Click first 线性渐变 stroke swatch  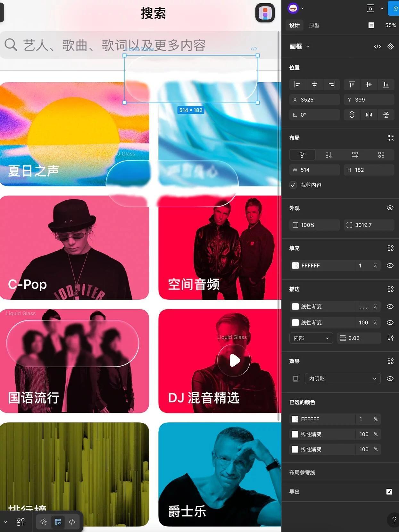point(295,306)
